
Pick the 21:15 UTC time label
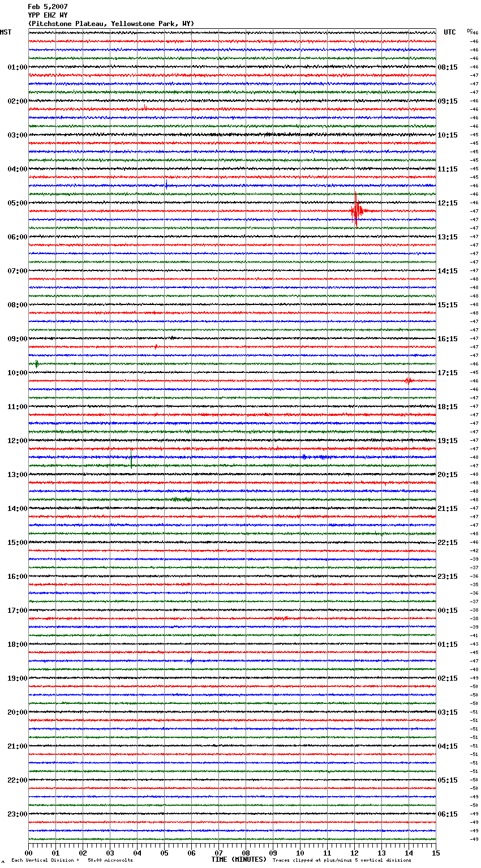point(448,509)
